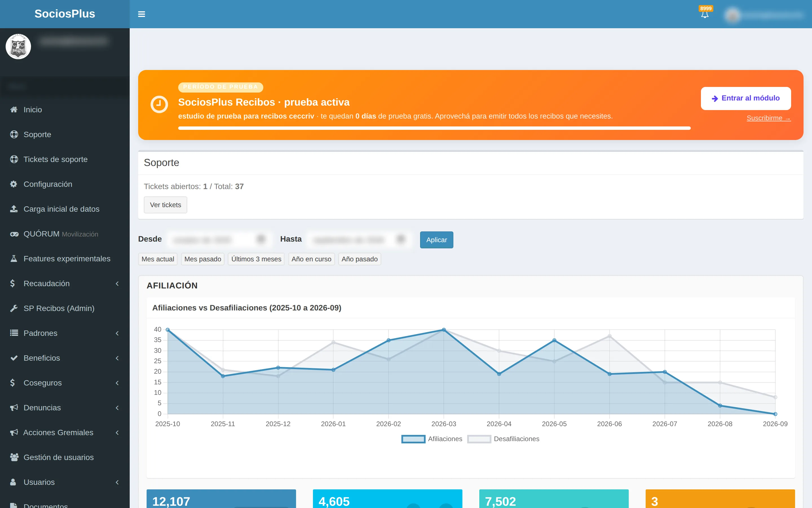812x508 pixels.
Task: Open the SP Recibos (Admin) menu item
Action: [x=65, y=308]
